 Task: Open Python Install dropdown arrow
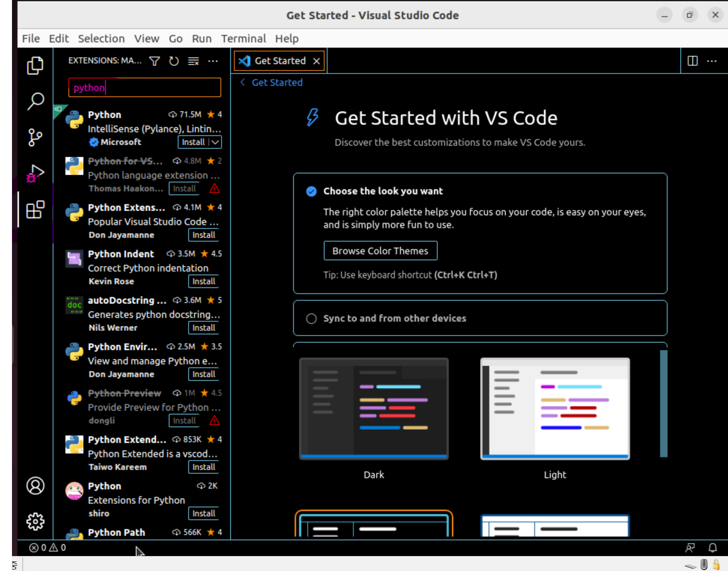pyautogui.click(x=215, y=142)
